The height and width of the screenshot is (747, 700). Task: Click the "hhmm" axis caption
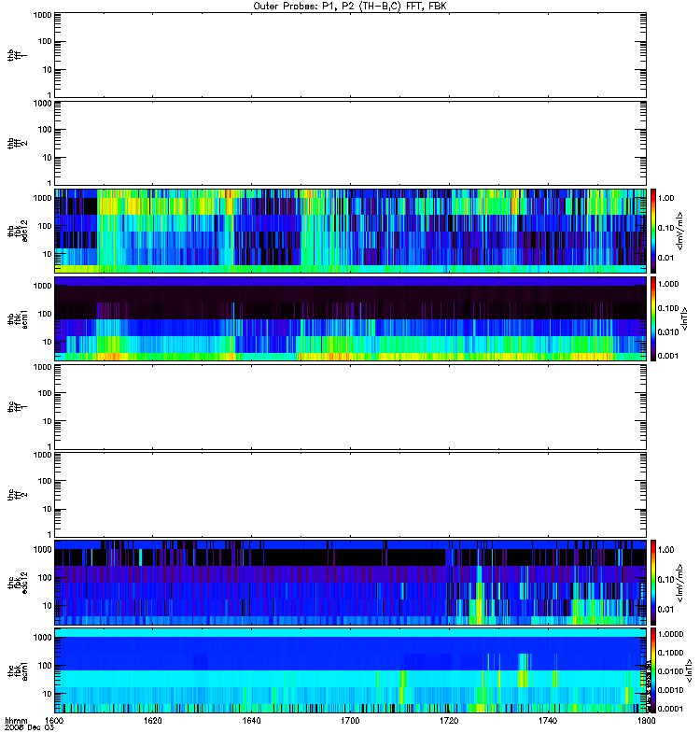pos(16,721)
